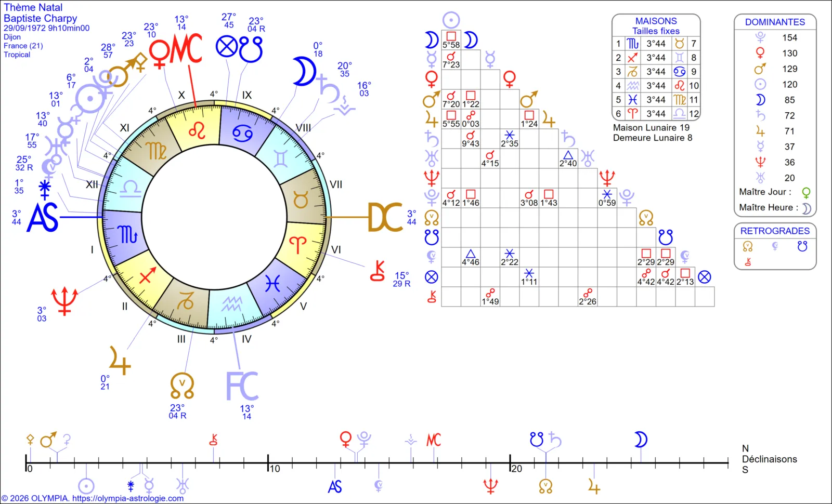Click the large blue AS ascendant marker
The width and height of the screenshot is (832, 504).
pos(43,217)
